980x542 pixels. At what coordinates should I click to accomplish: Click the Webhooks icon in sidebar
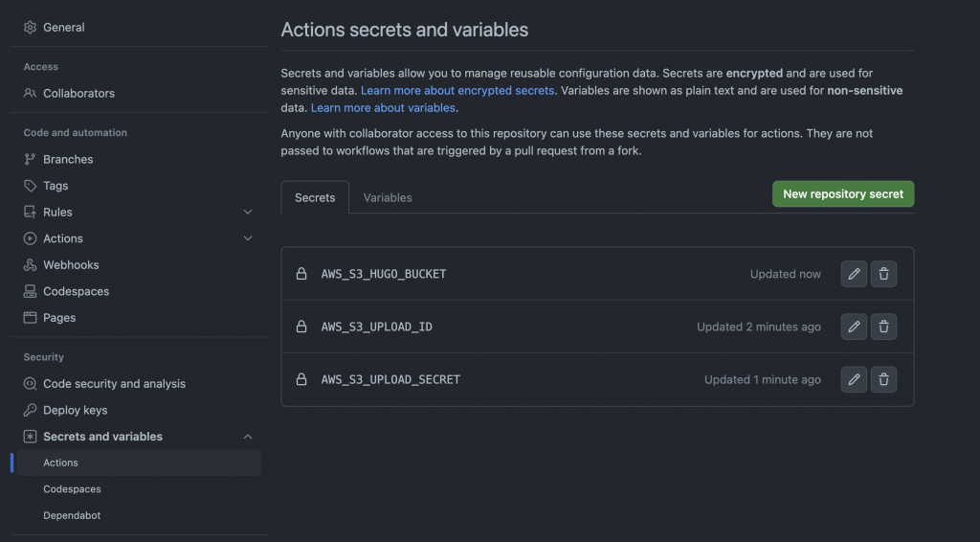(x=31, y=265)
